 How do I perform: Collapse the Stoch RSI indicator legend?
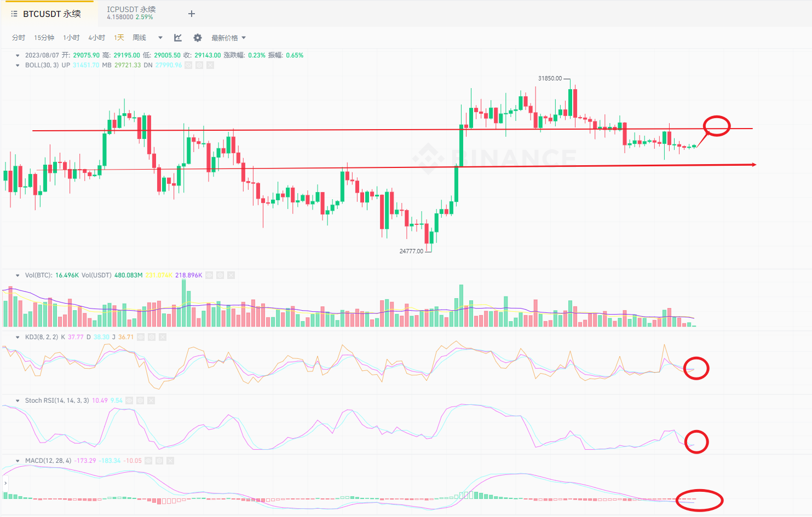click(x=18, y=400)
